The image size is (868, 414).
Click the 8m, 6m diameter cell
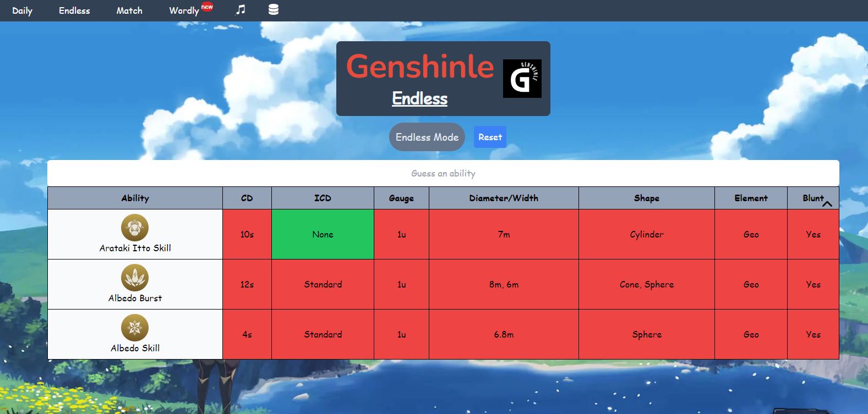click(504, 284)
